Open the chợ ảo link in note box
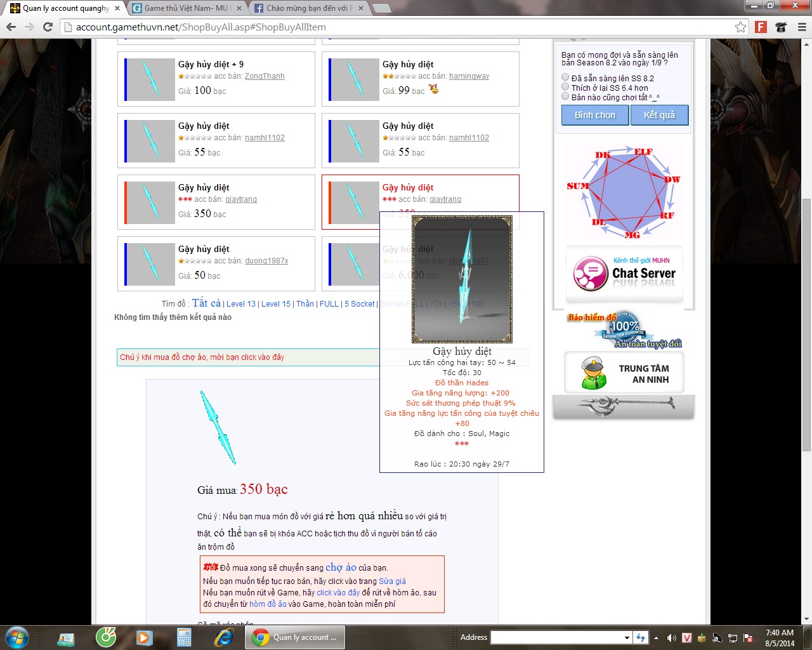The width and height of the screenshot is (812, 650). coord(341,567)
